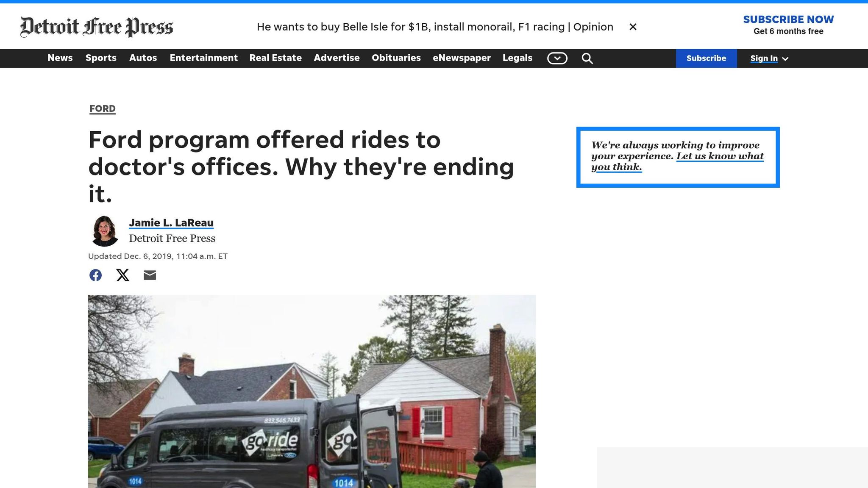Open the eNewspaper link
Viewport: 868px width, 488px height.
coord(462,58)
